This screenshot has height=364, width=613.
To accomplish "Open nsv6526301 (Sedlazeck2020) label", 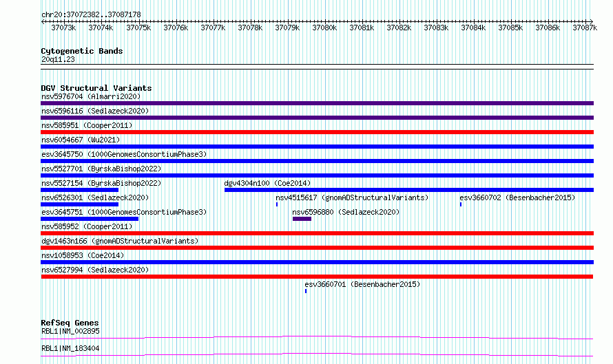I will [x=95, y=197].
